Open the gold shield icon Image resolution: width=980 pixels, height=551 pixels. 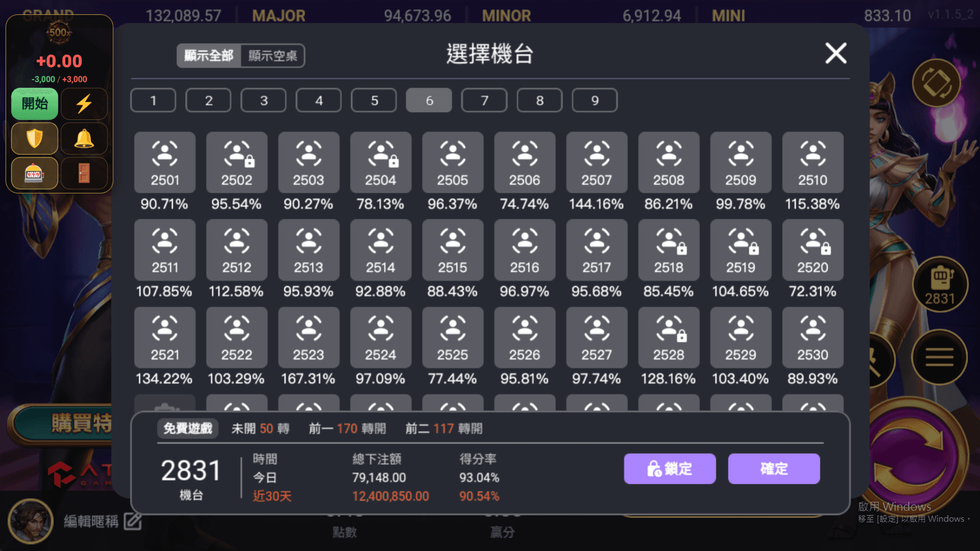(x=34, y=138)
